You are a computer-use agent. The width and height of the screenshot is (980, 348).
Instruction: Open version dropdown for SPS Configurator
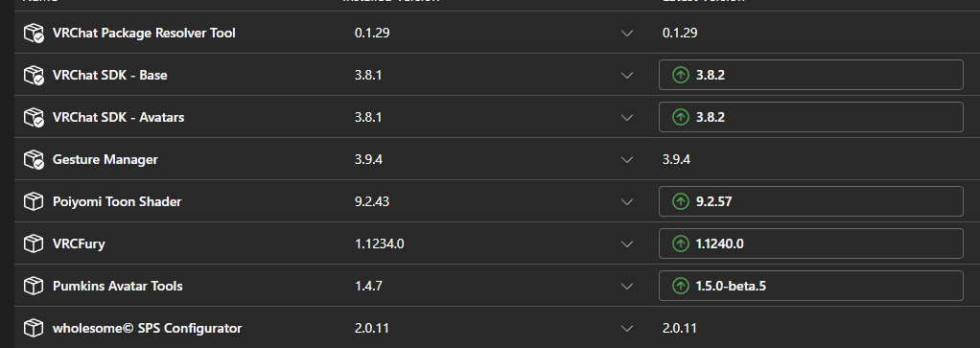click(627, 329)
